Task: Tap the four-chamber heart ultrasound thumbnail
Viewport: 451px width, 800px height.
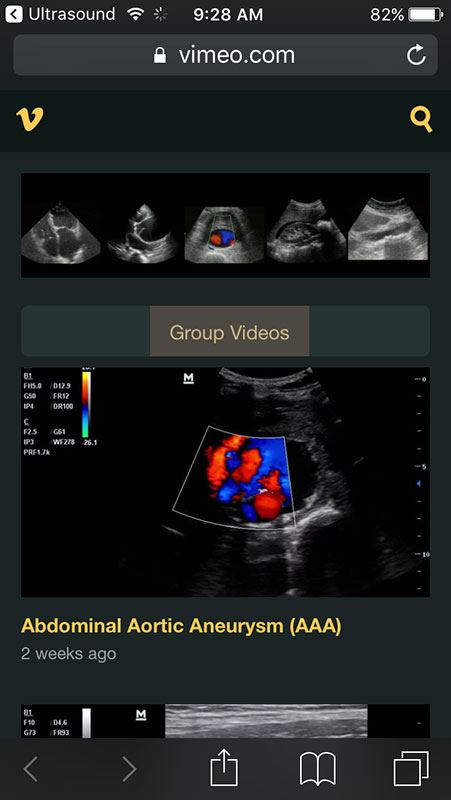Action: coord(60,232)
